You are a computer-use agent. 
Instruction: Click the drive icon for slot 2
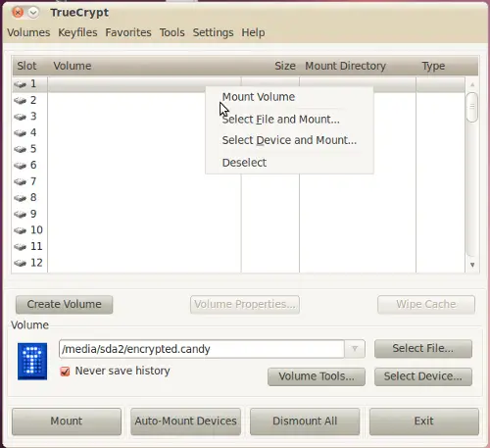coord(21,101)
